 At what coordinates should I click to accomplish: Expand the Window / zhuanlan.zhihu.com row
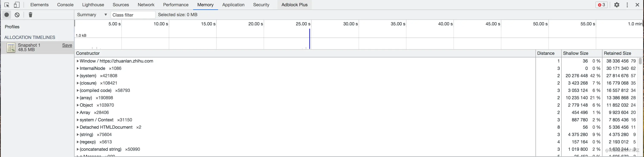point(78,61)
